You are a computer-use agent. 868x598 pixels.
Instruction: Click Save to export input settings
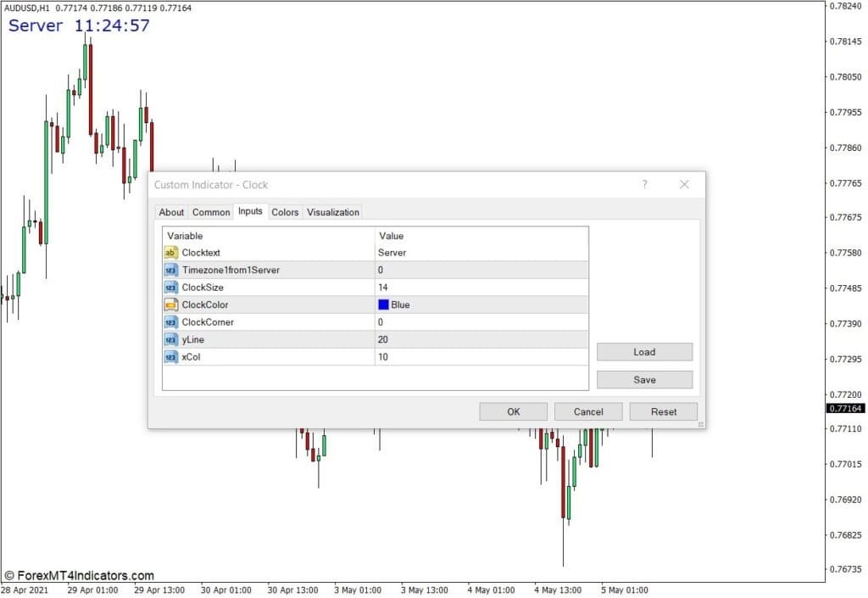pyautogui.click(x=644, y=380)
